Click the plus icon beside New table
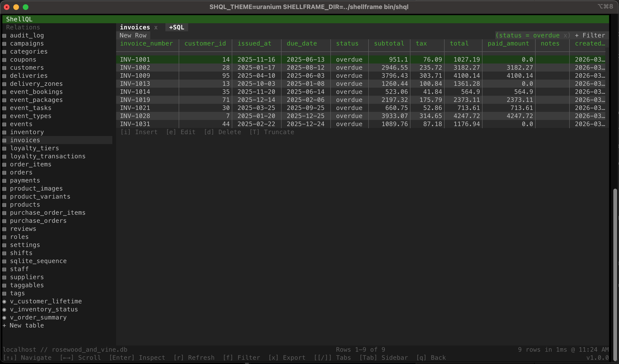619x364 pixels. (x=4, y=325)
